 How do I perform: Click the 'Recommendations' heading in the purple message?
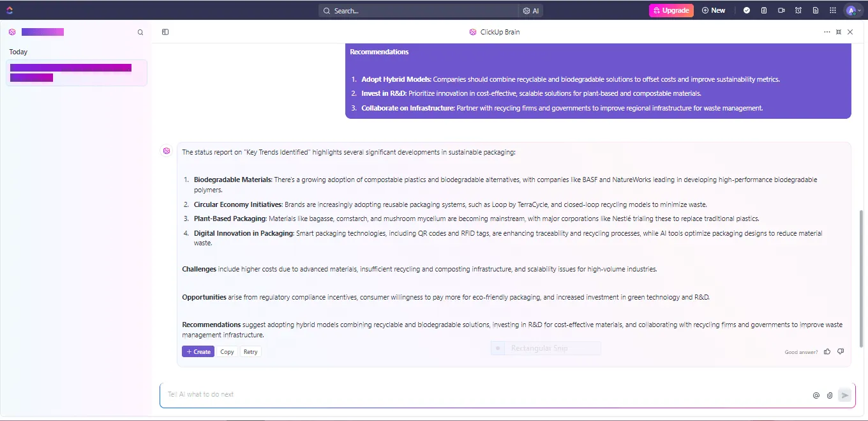point(379,52)
